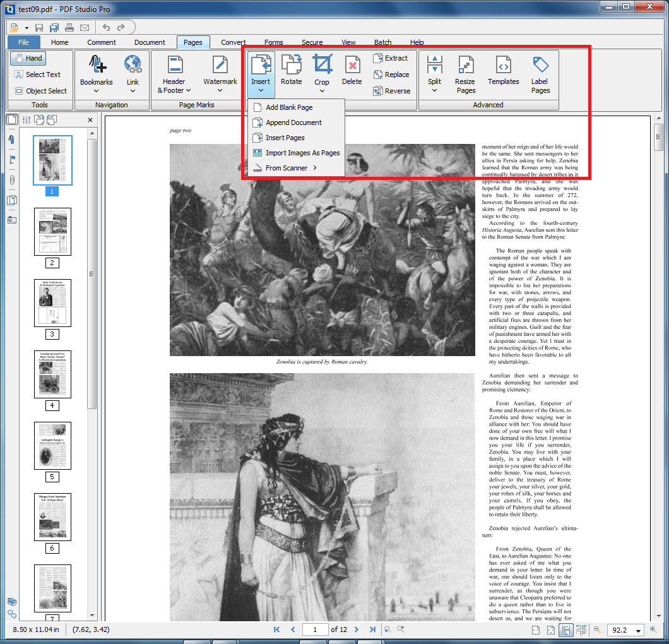
Task: Select Append Document menu item
Action: tap(296, 122)
